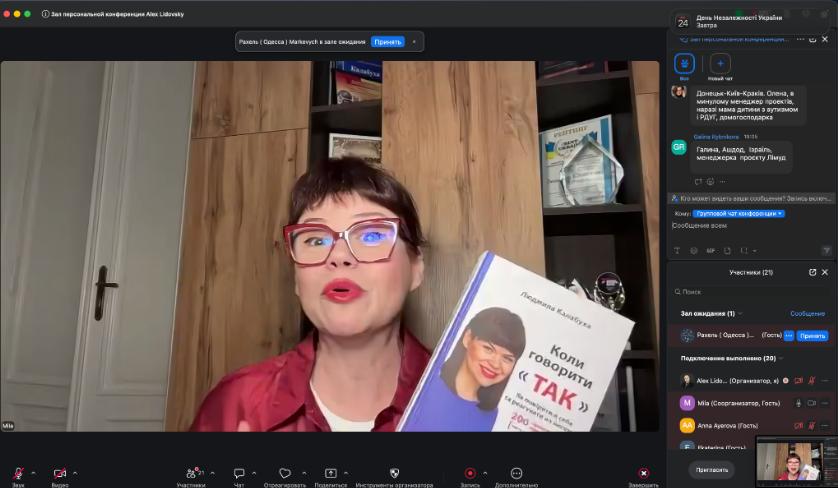Screen dimensions: 838x488
Task: Click the self-view video thumbnail
Action: [x=796, y=461]
